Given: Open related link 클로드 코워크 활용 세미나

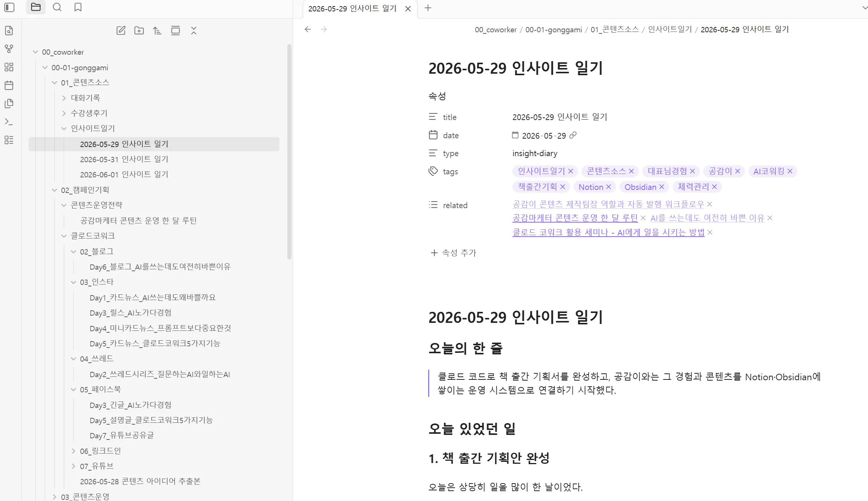Looking at the screenshot, I should [608, 232].
